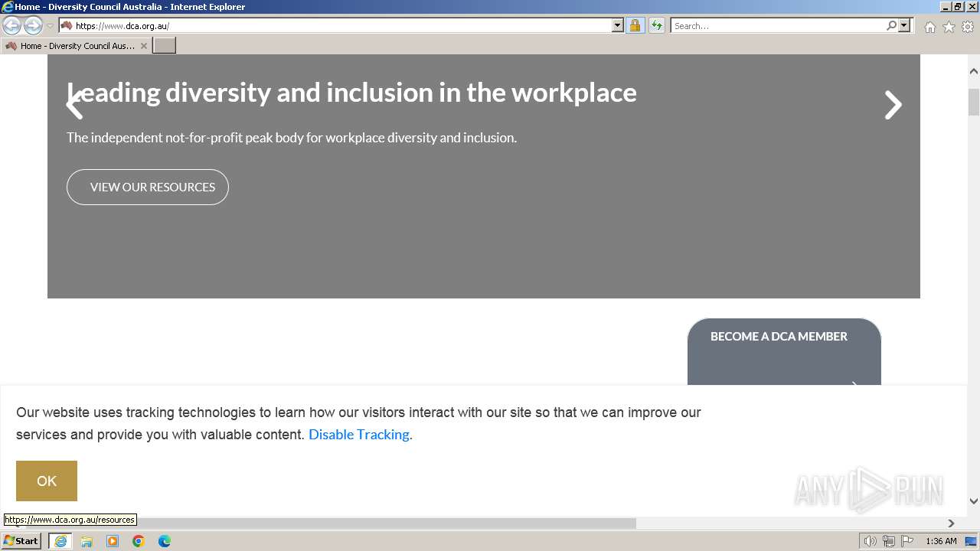Show previous slide with left chevron
The width and height of the screenshot is (980, 551).
[x=74, y=104]
